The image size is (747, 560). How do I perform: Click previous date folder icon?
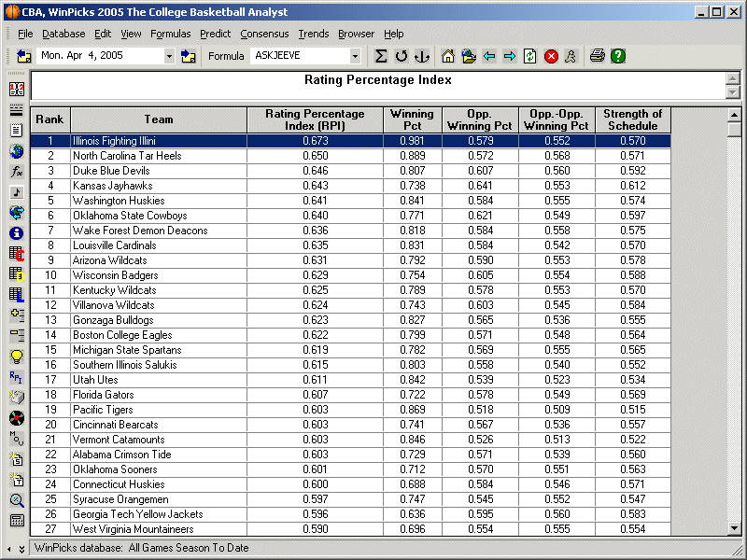(x=24, y=56)
